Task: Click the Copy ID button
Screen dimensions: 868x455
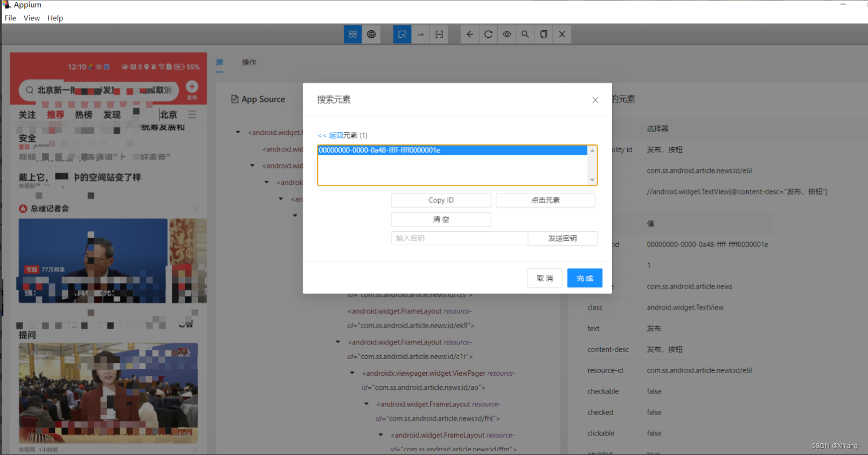Action: [x=441, y=200]
